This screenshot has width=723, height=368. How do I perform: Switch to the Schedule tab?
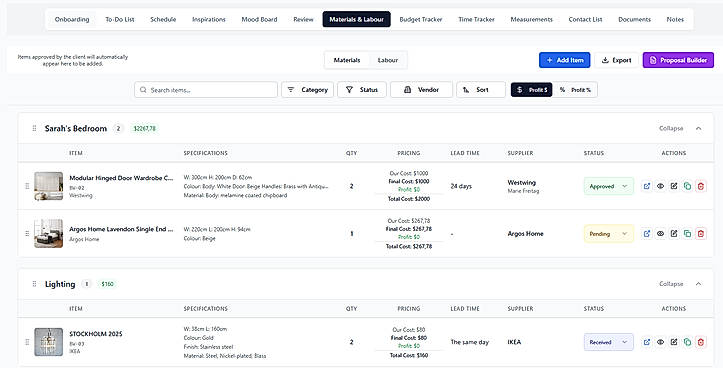coord(163,19)
